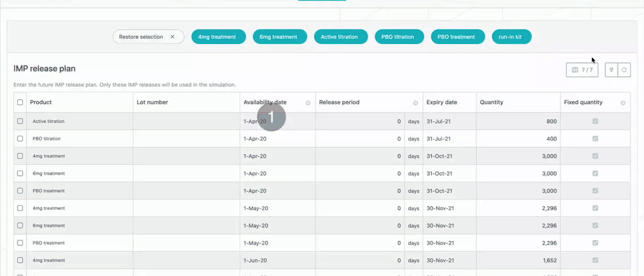Screen dimensions: 644x276
Task: Click the X icon on Restore selection
Action: point(172,37)
